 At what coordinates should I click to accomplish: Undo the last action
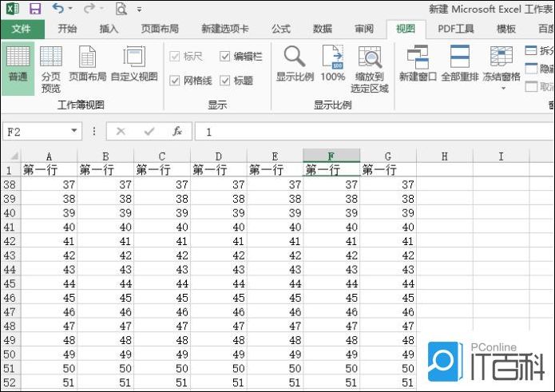point(58,8)
